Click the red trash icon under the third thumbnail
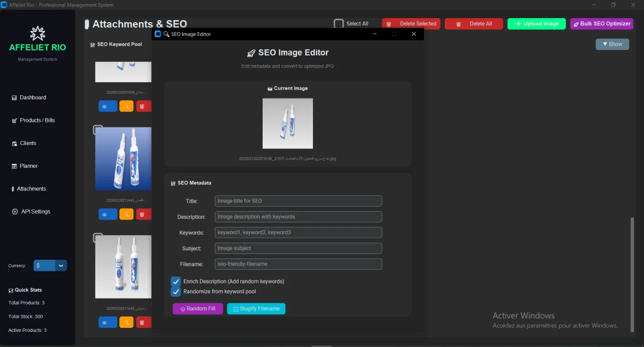Viewport: 644px width, 347px height. [142, 322]
